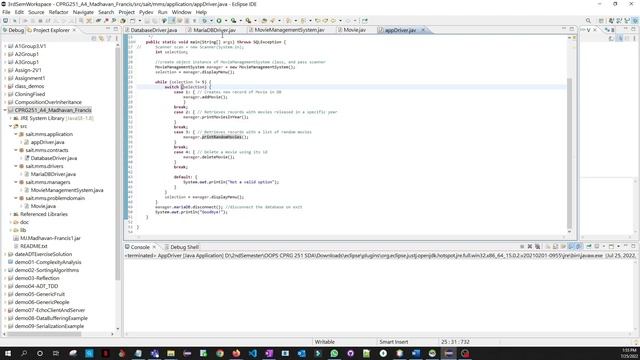Expand JRE System Library node
Image resolution: width=640 pixels, height=360 pixels.
[11, 118]
